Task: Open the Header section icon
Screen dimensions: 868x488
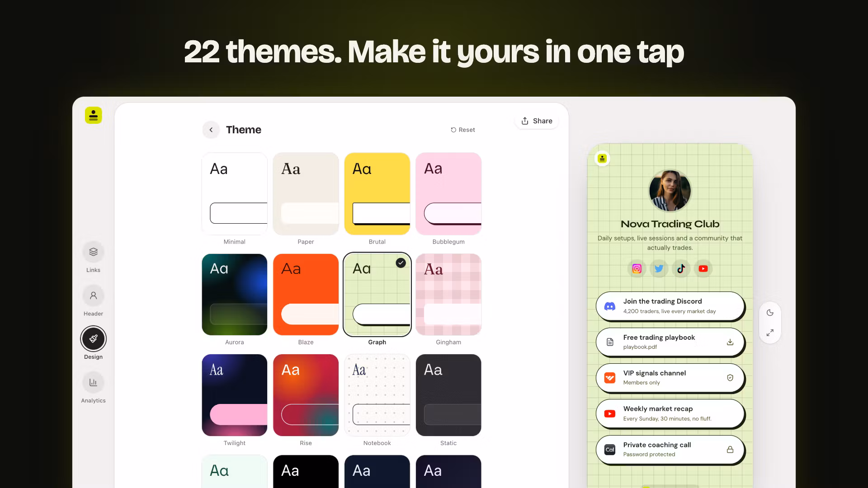Action: (x=93, y=296)
